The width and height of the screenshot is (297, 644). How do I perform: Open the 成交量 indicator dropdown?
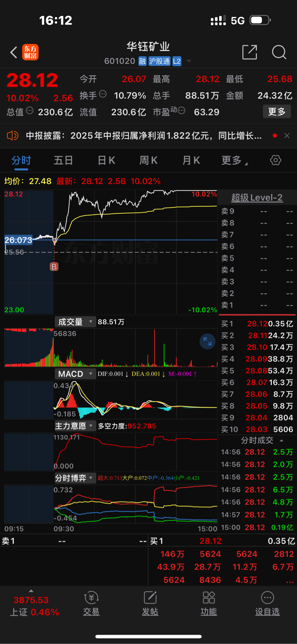click(x=75, y=322)
